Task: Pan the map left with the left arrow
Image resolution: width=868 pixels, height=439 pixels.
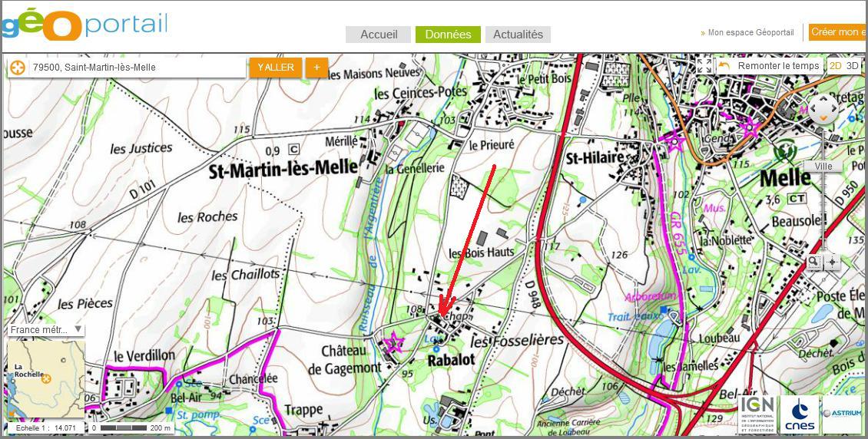Action: [x=813, y=109]
